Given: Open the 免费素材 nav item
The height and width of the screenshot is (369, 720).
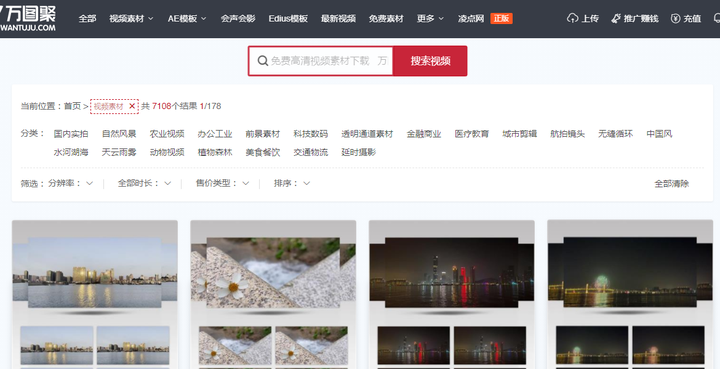Looking at the screenshot, I should point(386,18).
